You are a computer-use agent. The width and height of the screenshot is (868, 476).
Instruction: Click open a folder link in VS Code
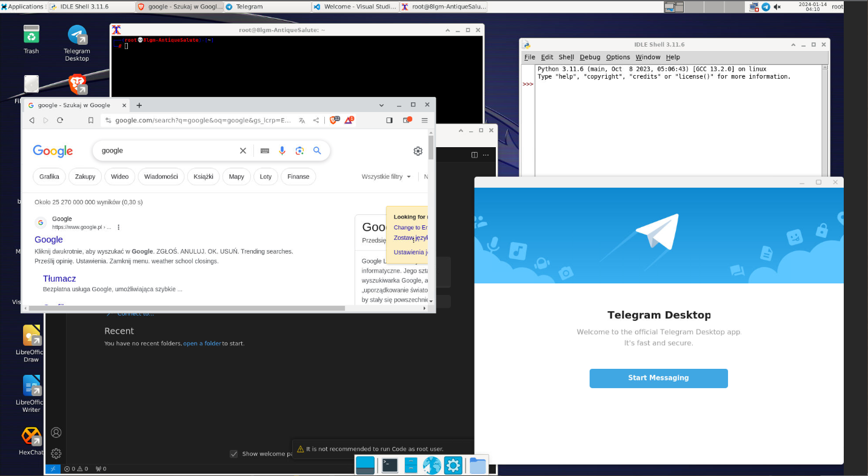(x=202, y=343)
